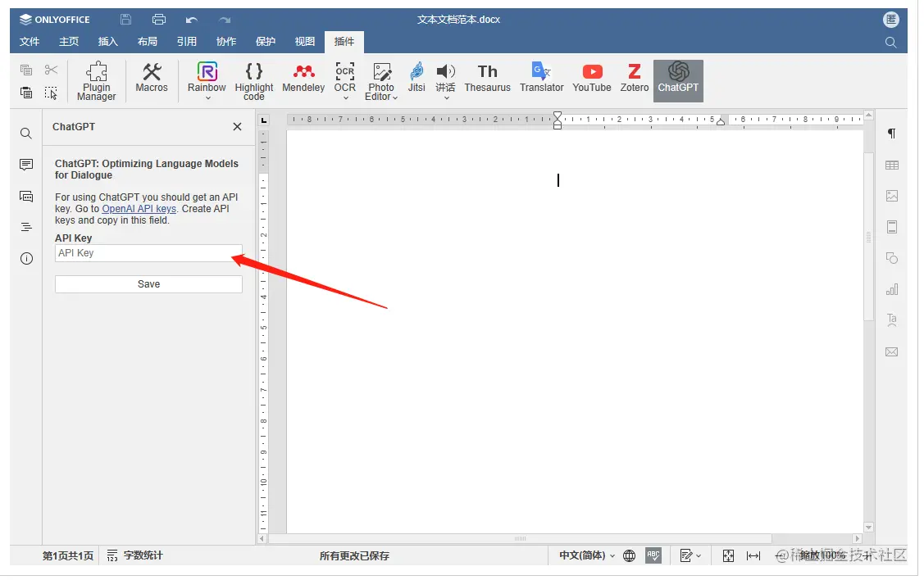Expand the speech plugin dropdown arrow
Viewport: 924px width, 580px height.
click(x=446, y=97)
